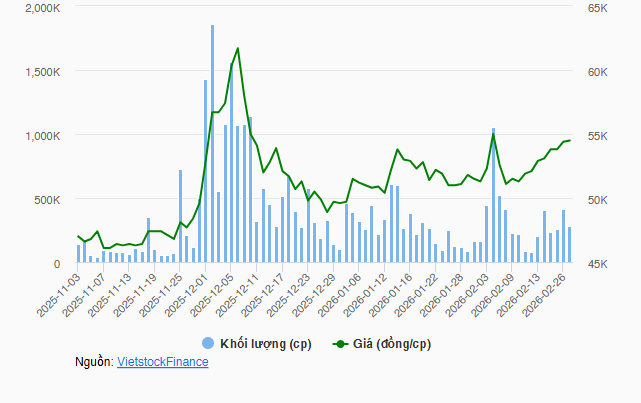Click the 2025-11-03 date label on the x-axis
641x403 pixels.
click(60, 294)
